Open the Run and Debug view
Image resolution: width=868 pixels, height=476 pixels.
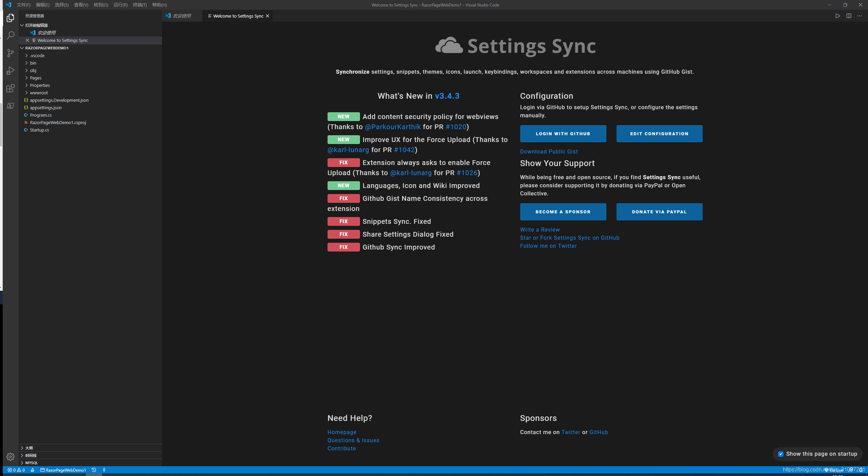click(x=10, y=71)
